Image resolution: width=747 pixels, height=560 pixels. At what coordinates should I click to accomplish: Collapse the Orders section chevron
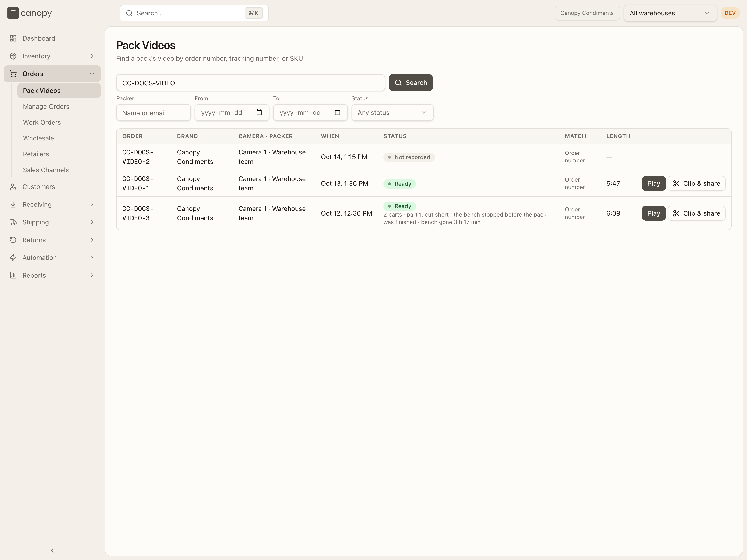pos(92,74)
